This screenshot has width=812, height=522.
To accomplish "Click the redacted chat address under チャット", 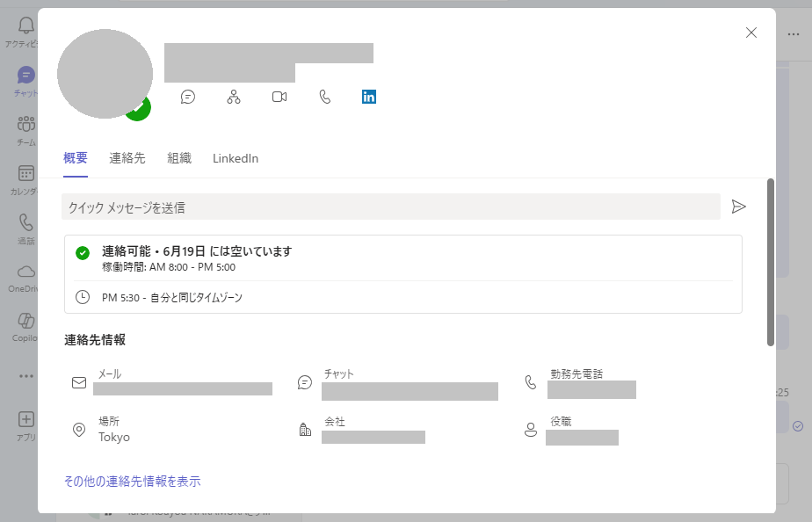I will coord(410,392).
